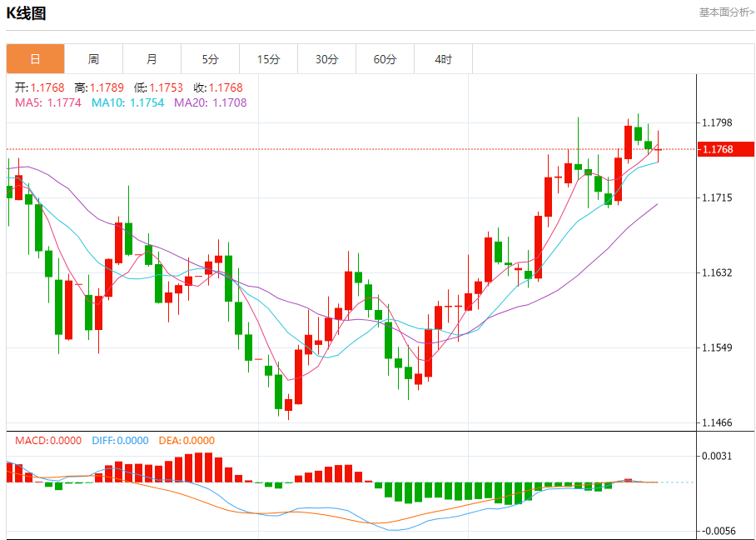Click the 收 closing price value
756x540 pixels.
(218, 87)
